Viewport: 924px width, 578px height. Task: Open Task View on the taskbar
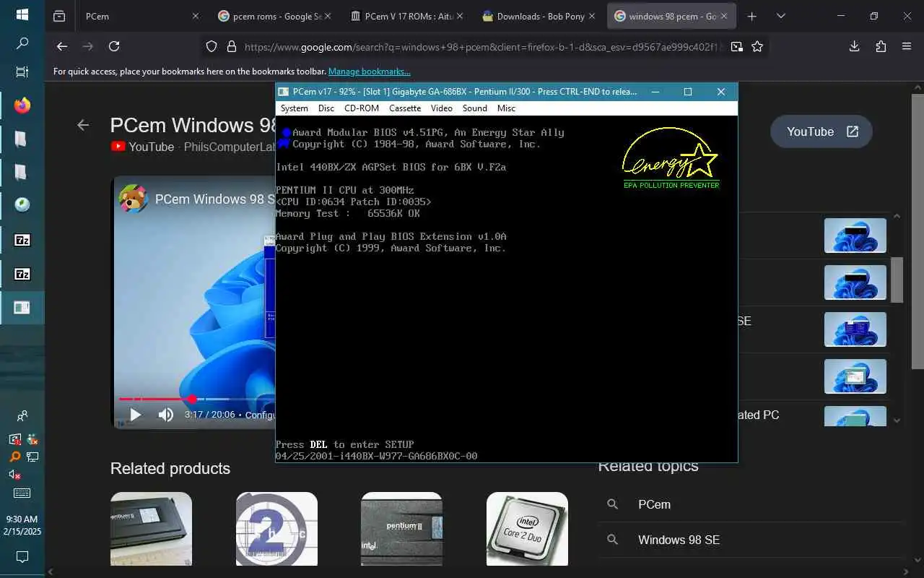22,72
